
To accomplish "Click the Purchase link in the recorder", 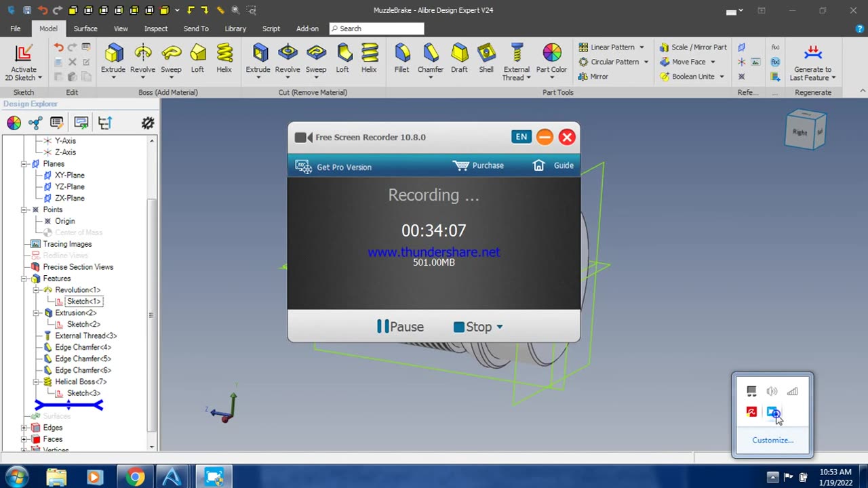I will pos(479,165).
